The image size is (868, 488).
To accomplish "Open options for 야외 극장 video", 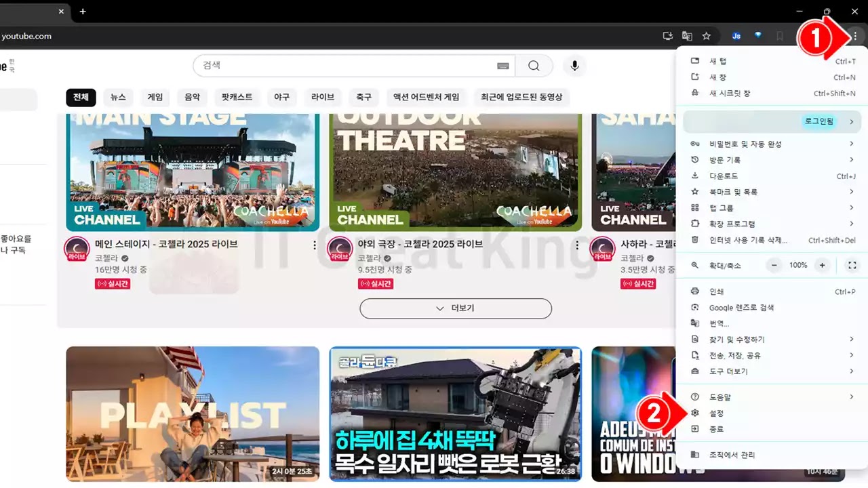I will pyautogui.click(x=577, y=245).
